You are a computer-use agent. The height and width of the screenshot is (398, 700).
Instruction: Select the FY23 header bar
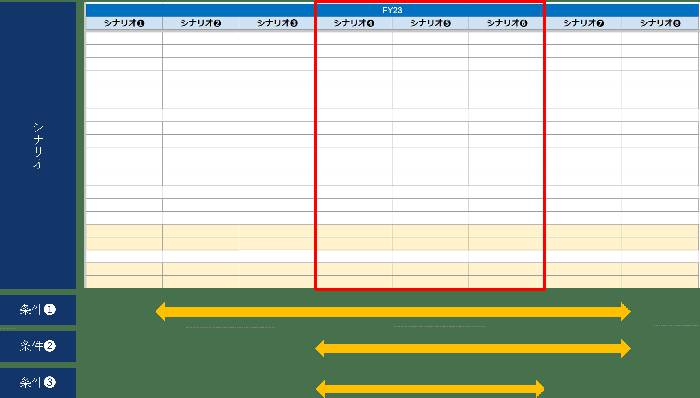pos(392,10)
